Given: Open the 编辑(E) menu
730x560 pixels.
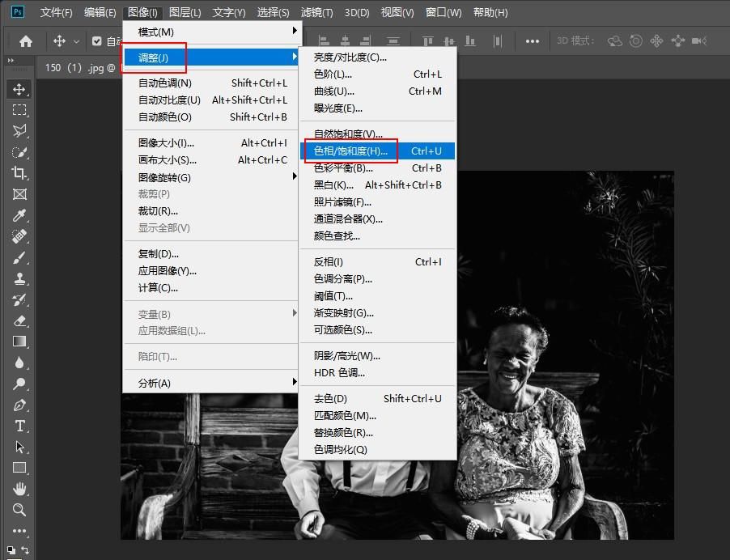Looking at the screenshot, I should (x=100, y=13).
